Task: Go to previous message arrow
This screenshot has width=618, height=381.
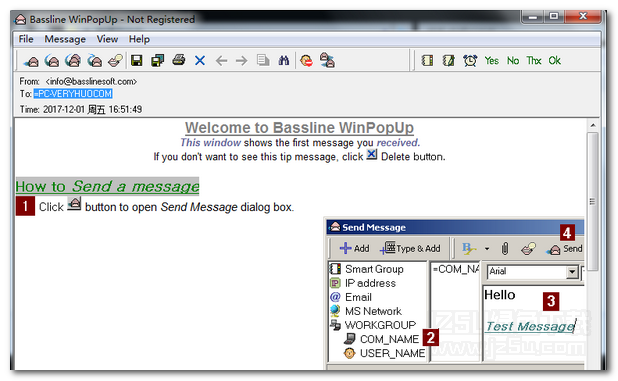Action: (x=221, y=61)
